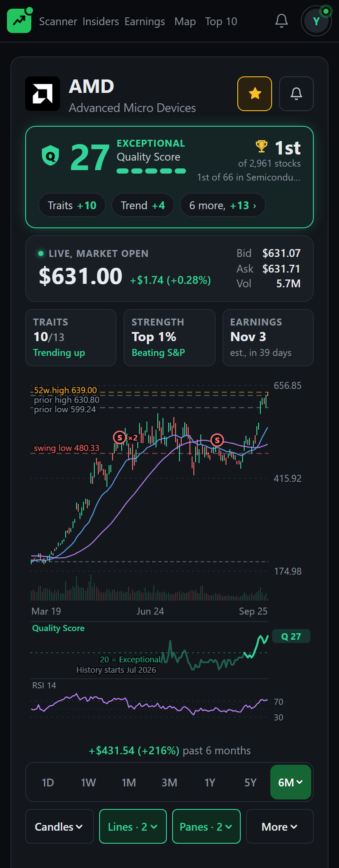
Task: Click the prior high 630.80 label
Action: point(67,400)
